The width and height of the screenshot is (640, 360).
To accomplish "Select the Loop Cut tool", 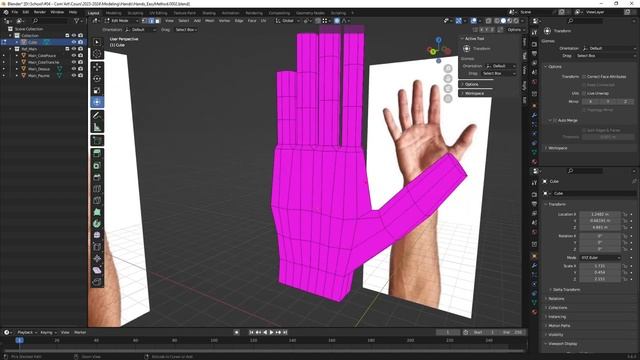I will [97, 189].
